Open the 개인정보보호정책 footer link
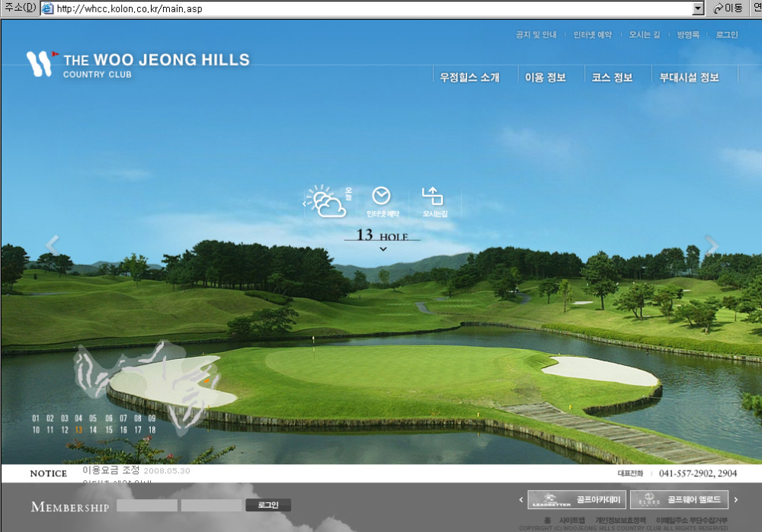 (620, 521)
